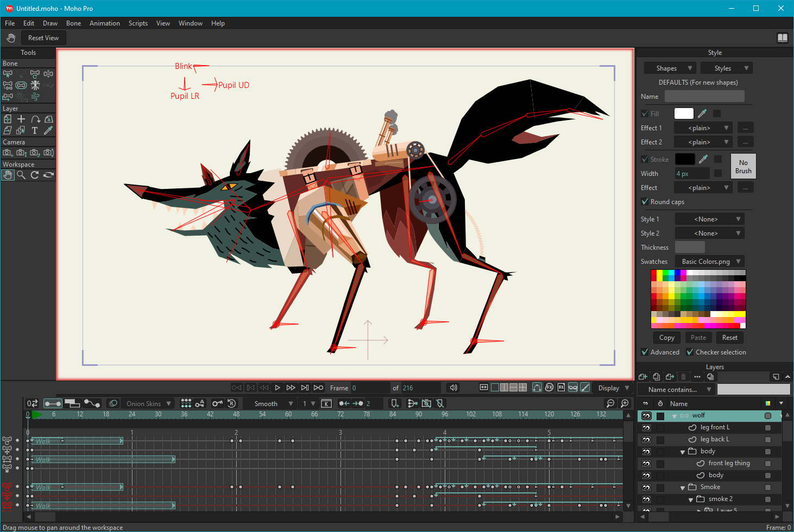Toggle the Fill checkbox
This screenshot has width=794, height=532.
point(645,113)
